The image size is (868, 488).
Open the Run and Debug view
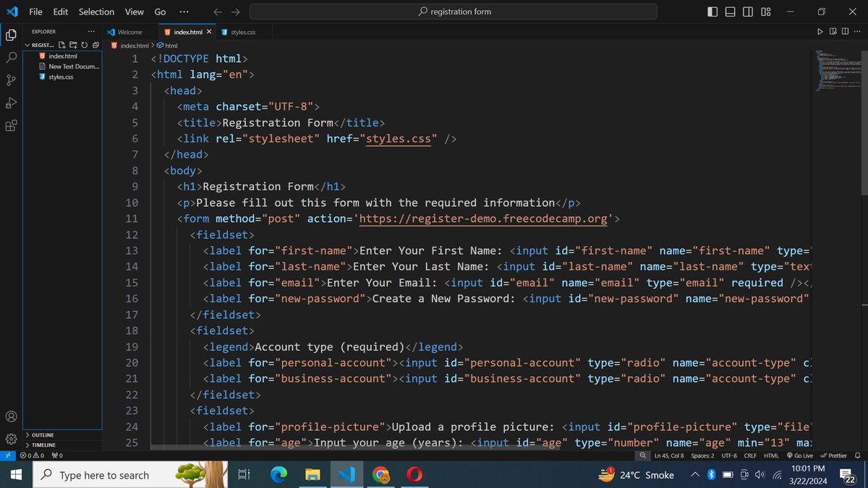[x=11, y=103]
